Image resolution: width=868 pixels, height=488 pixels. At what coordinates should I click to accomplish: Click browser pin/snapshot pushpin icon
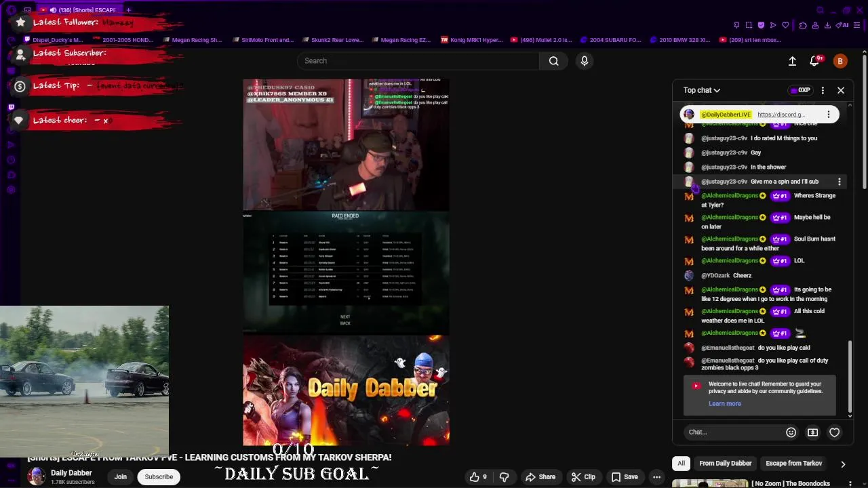pyautogui.click(x=736, y=25)
